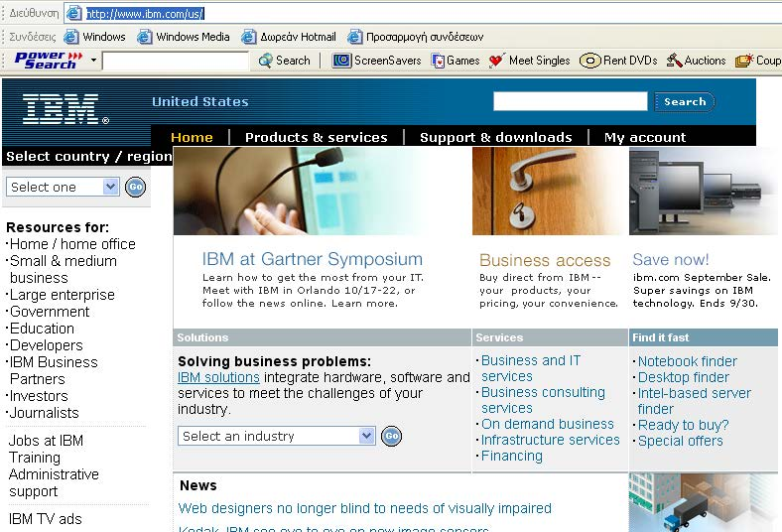Open Business consulting services link
This screenshot has height=532, width=782.
543,400
